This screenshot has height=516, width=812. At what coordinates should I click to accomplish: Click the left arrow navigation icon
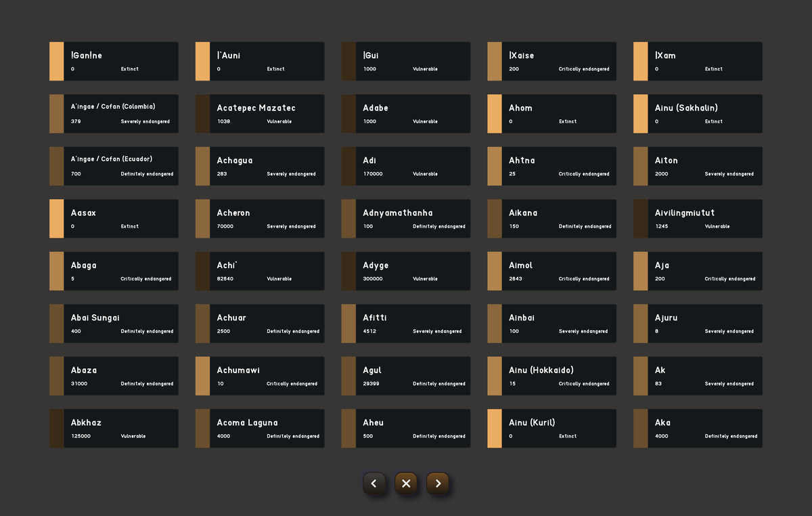[374, 483]
